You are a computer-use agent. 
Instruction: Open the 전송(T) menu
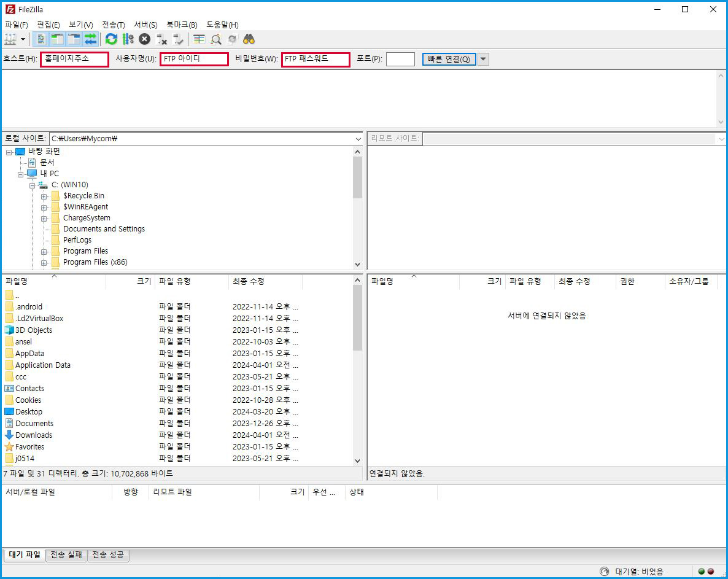(x=113, y=25)
